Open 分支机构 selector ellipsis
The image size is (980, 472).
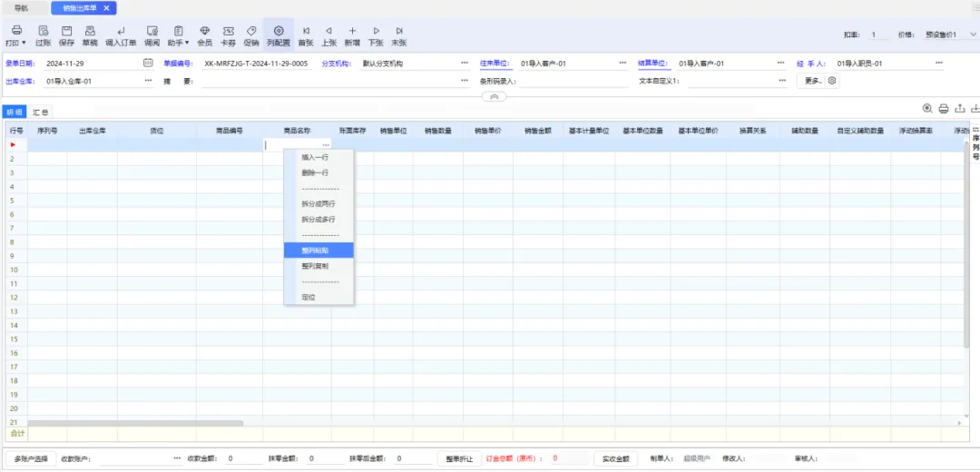pos(465,64)
